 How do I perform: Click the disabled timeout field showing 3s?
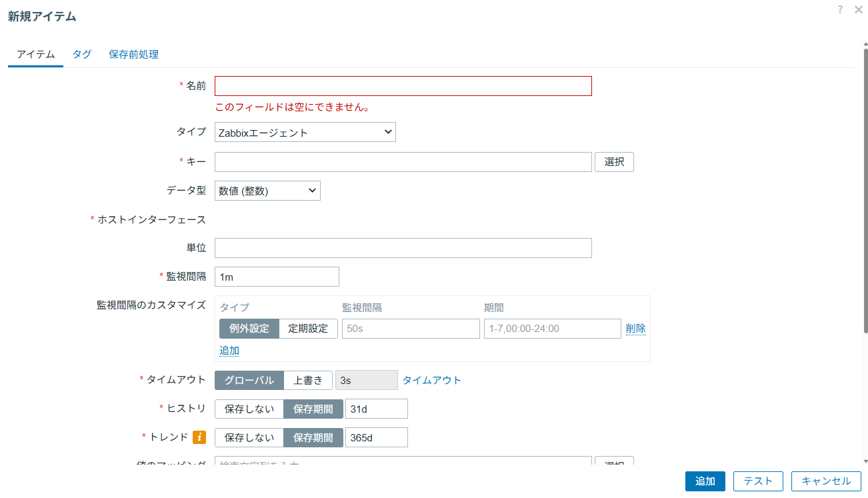coord(366,380)
